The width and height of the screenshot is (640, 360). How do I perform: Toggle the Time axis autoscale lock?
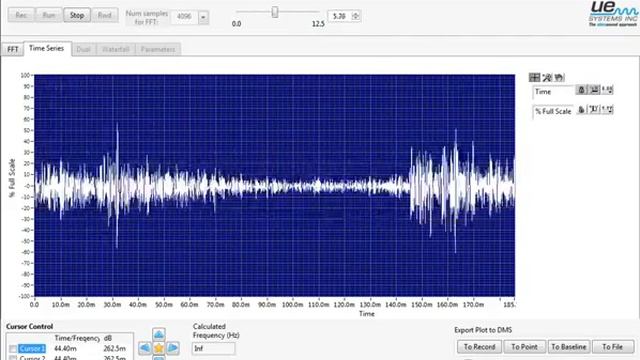[581, 90]
